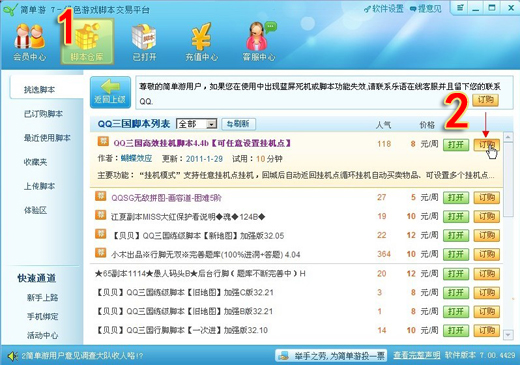Screen dimensions: 520x365
Task: Open 充值中心 recharge icon
Action: click(201, 42)
